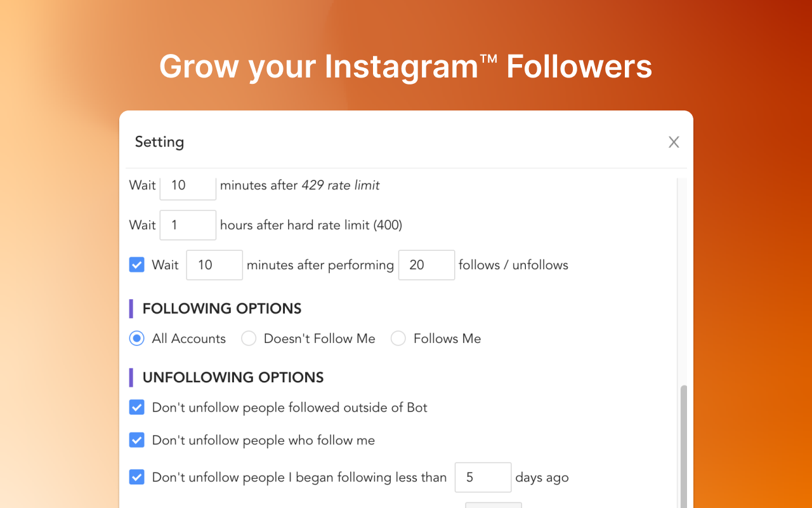The width and height of the screenshot is (812, 508).
Task: Toggle the wait after follows/unfollows checkbox
Action: pyautogui.click(x=137, y=265)
